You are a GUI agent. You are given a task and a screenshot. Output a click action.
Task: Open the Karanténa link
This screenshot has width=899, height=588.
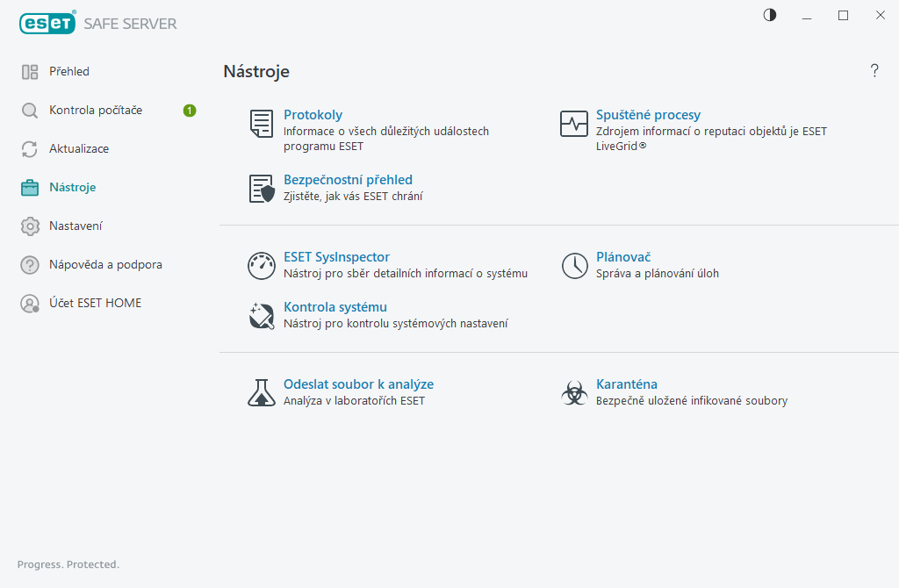click(x=626, y=384)
